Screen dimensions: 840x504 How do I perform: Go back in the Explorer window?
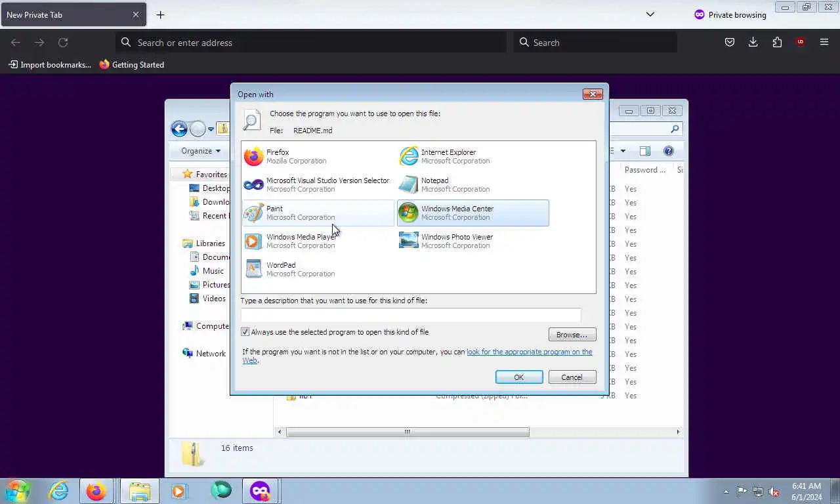pyautogui.click(x=179, y=129)
